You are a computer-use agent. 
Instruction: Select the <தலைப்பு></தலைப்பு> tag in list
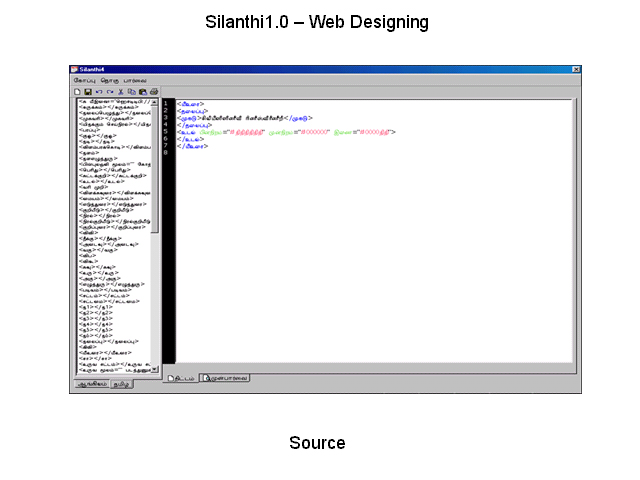[x=109, y=341]
